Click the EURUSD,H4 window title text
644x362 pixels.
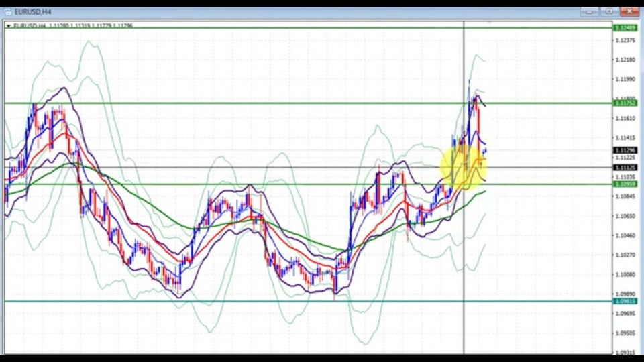click(x=32, y=12)
